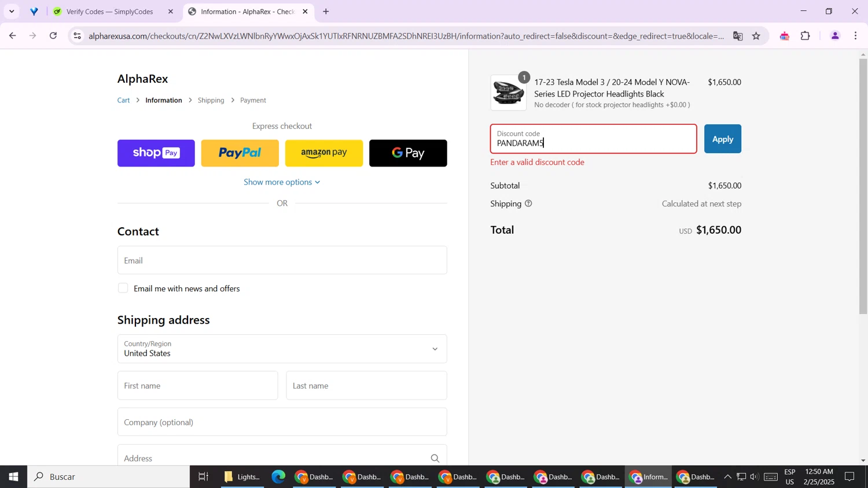Open the touch keyboard tray icon
The image size is (868, 488).
click(771, 477)
